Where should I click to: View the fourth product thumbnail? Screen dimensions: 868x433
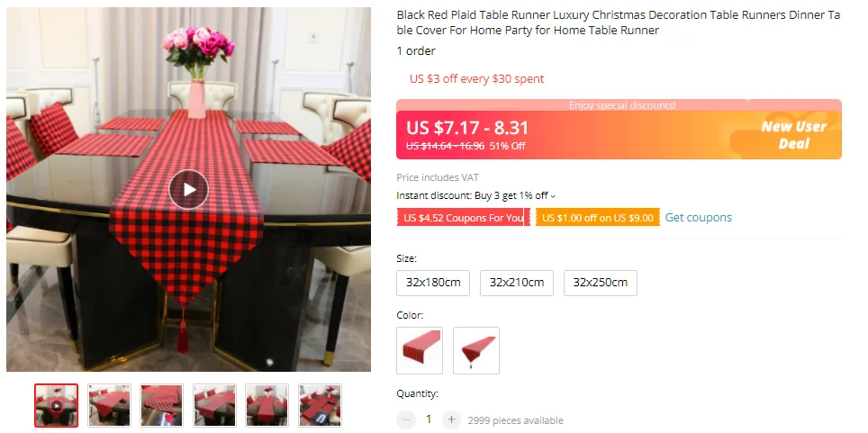pyautogui.click(x=214, y=405)
